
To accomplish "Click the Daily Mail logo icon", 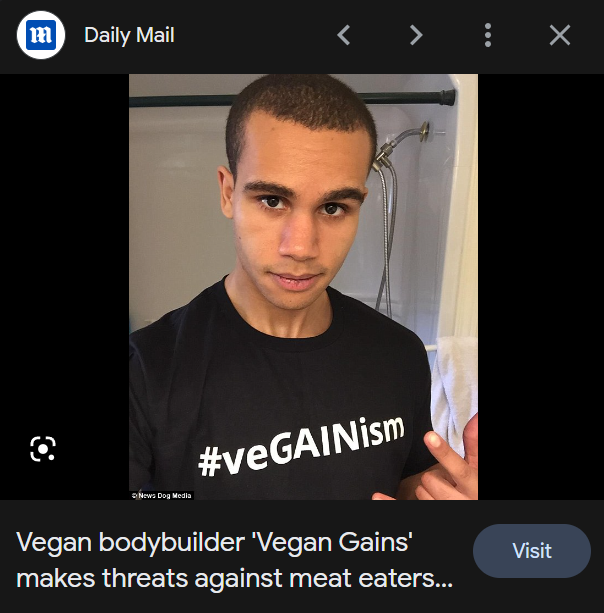I will pyautogui.click(x=41, y=35).
